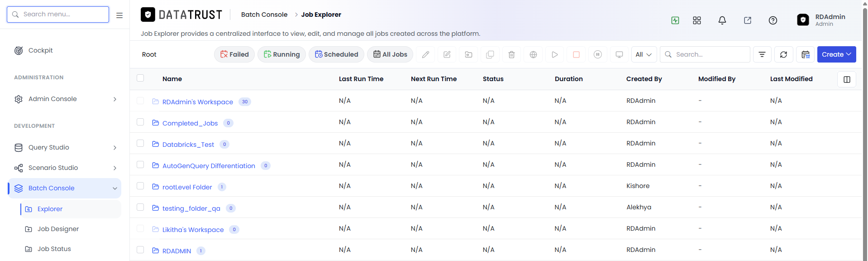Screen dimensions: 868x261
Task: Open Likitha's Workspace folder
Action: (193, 230)
